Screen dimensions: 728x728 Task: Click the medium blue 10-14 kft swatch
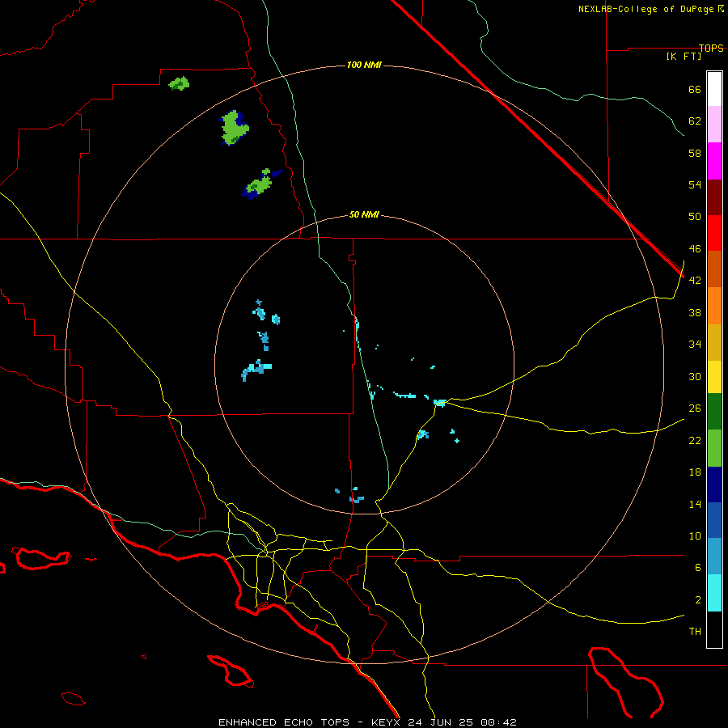[x=714, y=520]
